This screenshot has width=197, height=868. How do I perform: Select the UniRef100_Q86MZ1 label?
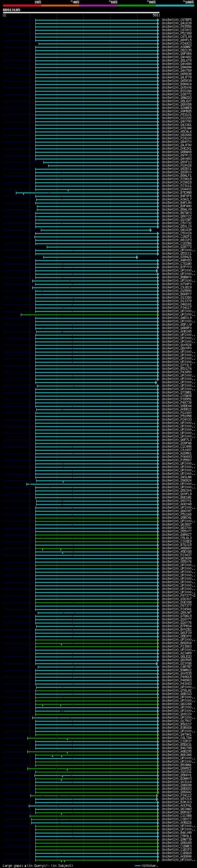176,768
